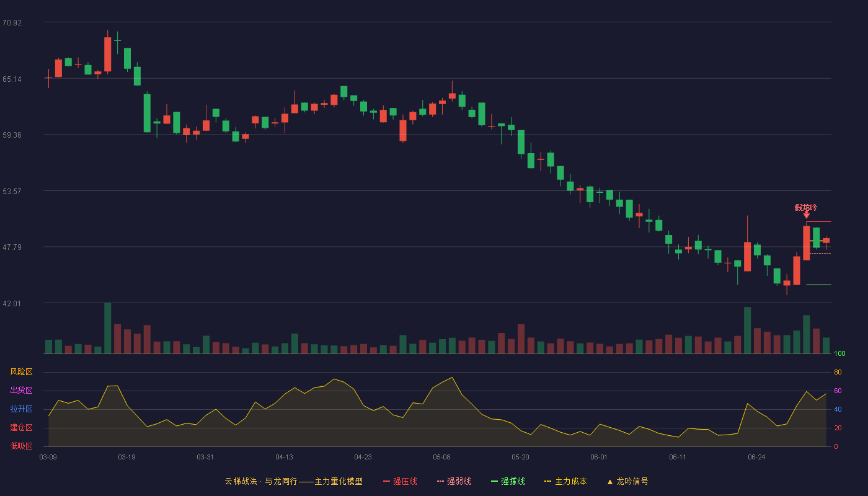Click the 03-19 date axis label

pyautogui.click(x=126, y=457)
